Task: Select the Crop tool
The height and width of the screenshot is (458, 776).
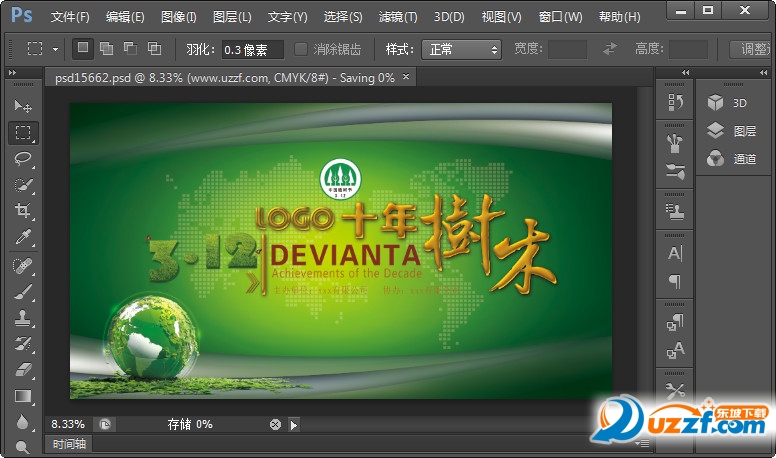Action: pyautogui.click(x=23, y=211)
